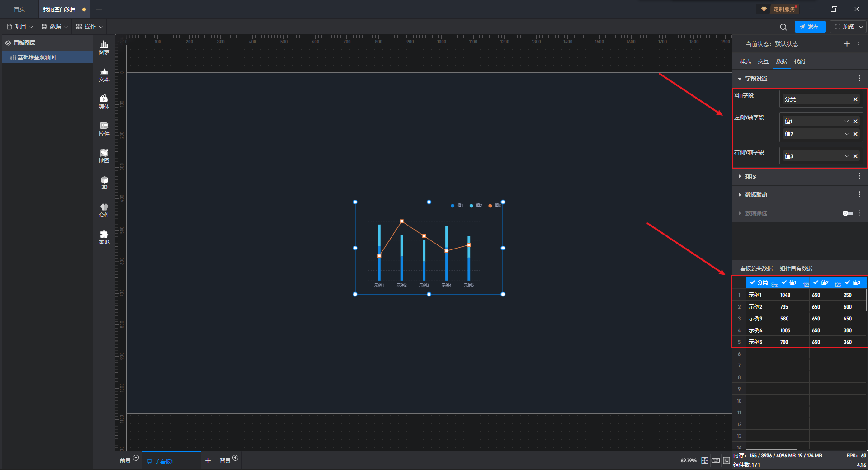Open the 预览 preview dropdown
Image resolution: width=868 pixels, height=470 pixels.
[x=862, y=27]
